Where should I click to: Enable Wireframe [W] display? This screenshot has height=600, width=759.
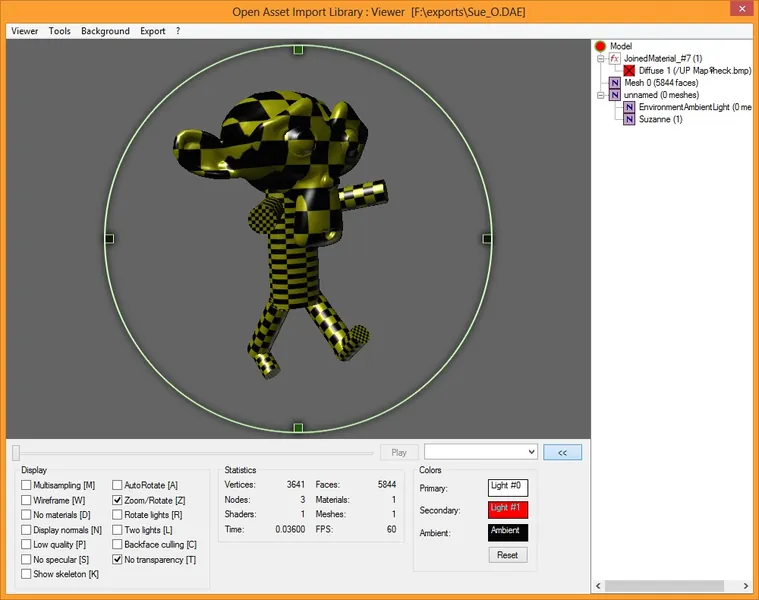26,500
